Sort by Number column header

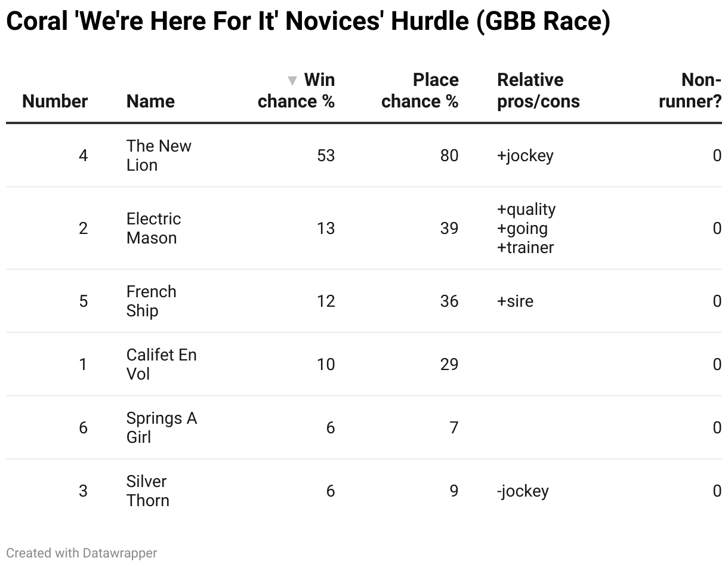[x=55, y=101]
